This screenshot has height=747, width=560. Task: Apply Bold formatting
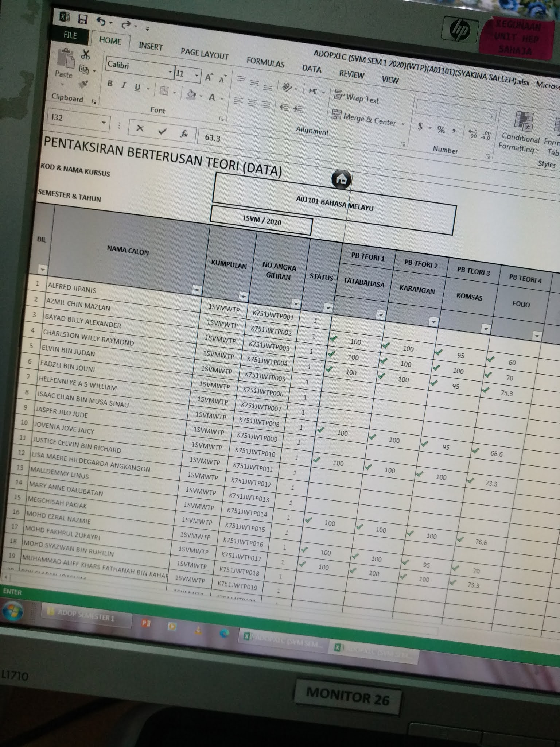tap(110, 83)
